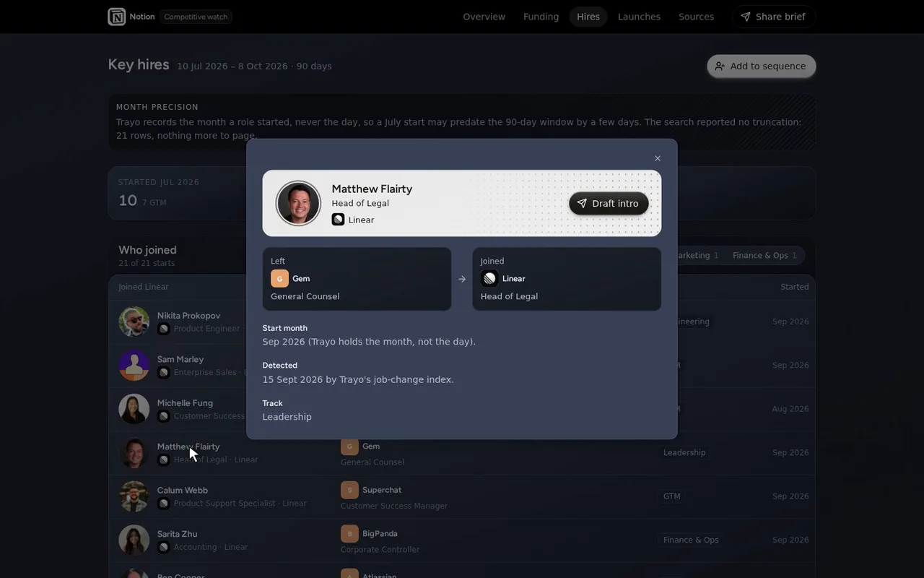Select the Hires tab

coord(588,17)
